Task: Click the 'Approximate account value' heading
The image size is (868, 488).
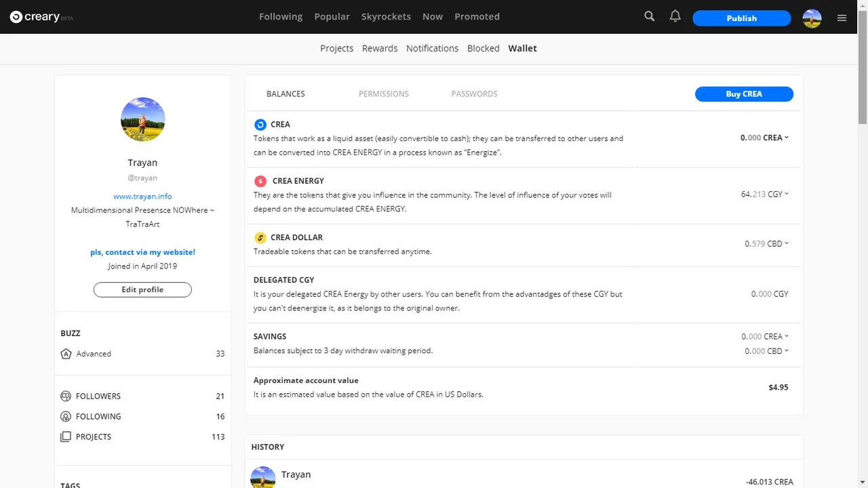Action: click(306, 380)
